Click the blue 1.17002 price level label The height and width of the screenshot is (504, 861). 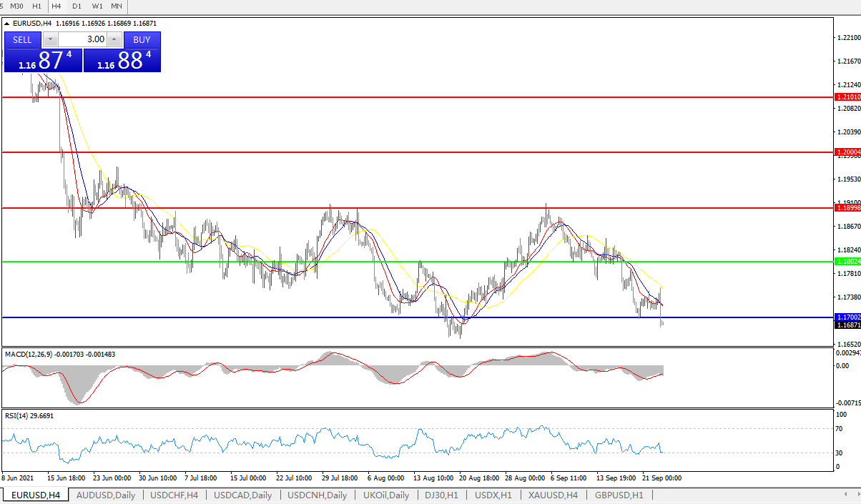tap(847, 317)
